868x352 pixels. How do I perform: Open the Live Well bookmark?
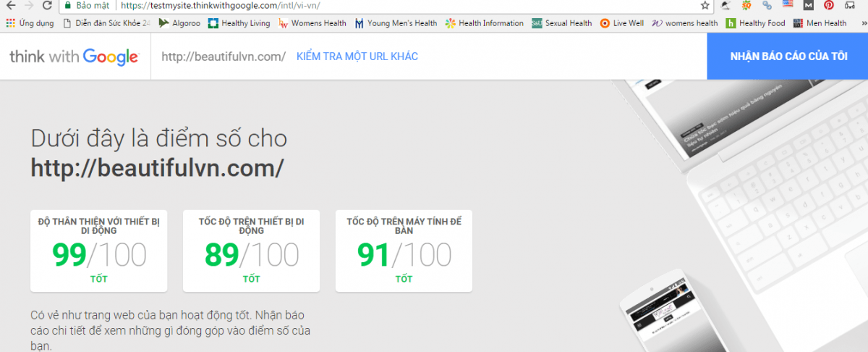[x=622, y=23]
